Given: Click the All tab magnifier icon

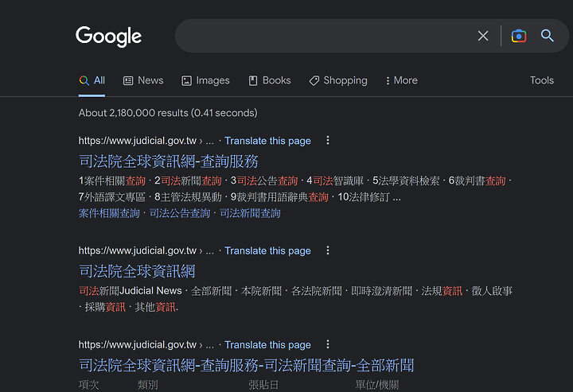Looking at the screenshot, I should 84,80.
